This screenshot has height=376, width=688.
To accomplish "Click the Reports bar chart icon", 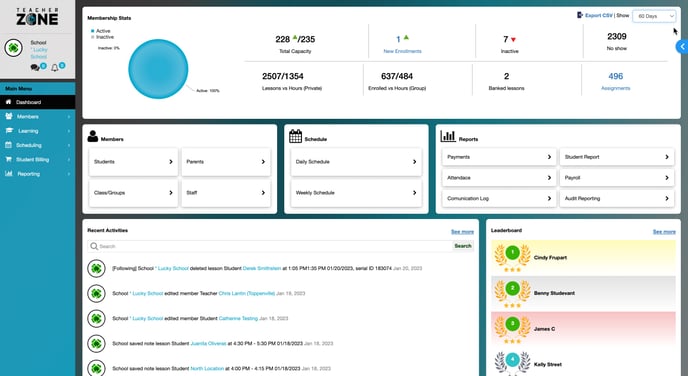I will tap(448, 136).
